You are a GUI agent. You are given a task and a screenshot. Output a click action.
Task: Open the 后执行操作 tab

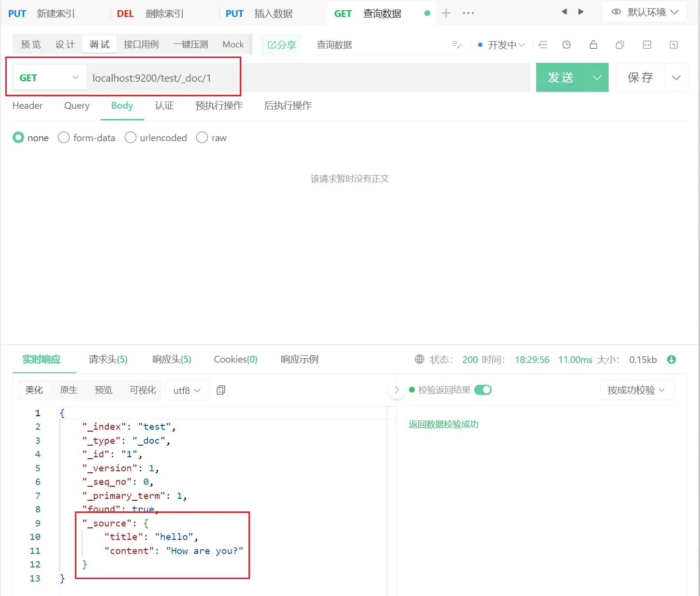[288, 105]
